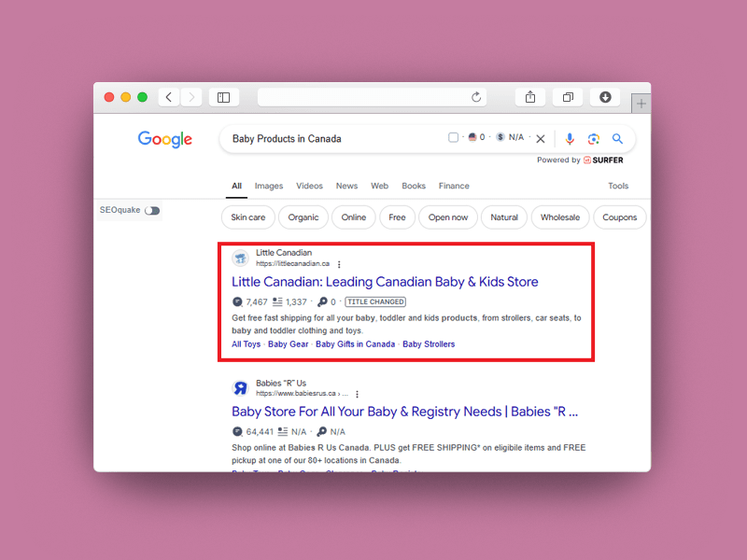
Task: Reload the page in address bar
Action: pyautogui.click(x=476, y=97)
